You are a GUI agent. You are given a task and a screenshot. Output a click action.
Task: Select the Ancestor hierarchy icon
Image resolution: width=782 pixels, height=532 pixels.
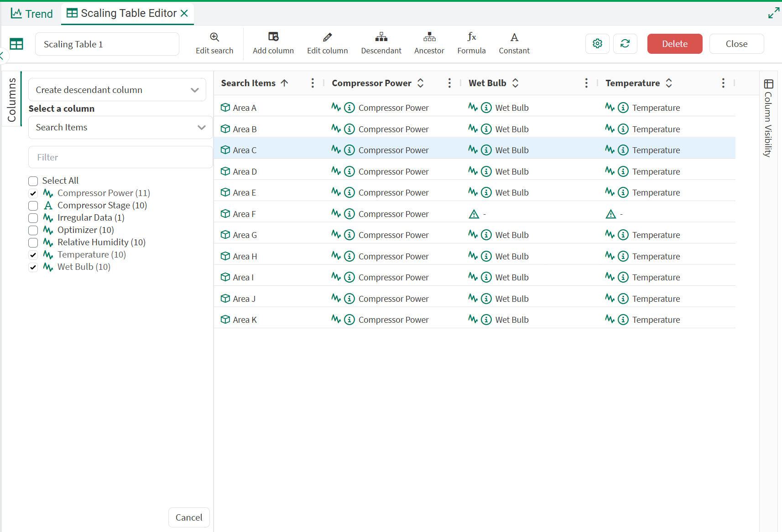(x=429, y=37)
